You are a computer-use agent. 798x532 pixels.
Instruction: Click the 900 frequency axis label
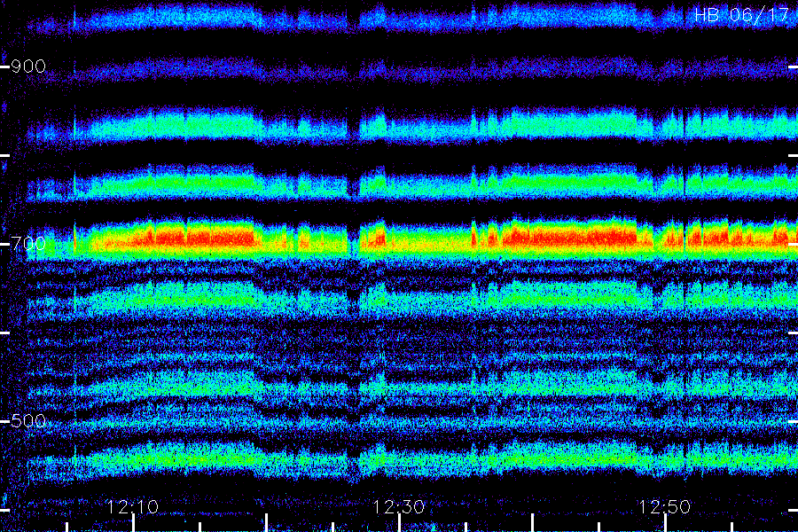(28, 66)
